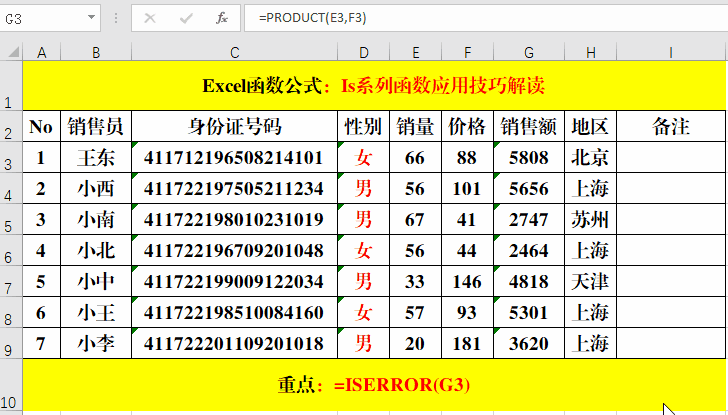Click the cell with name '小王'
Screen dimensions: 728x415
click(96, 313)
